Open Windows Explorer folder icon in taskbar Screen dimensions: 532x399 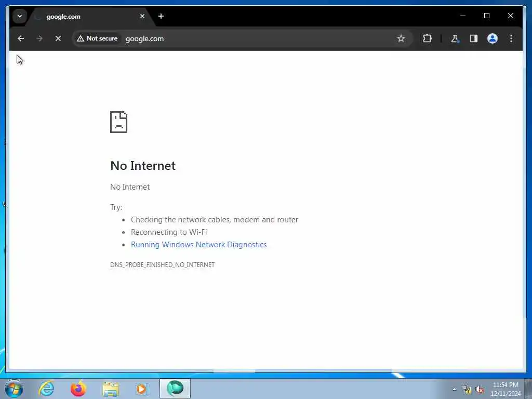[111, 389]
